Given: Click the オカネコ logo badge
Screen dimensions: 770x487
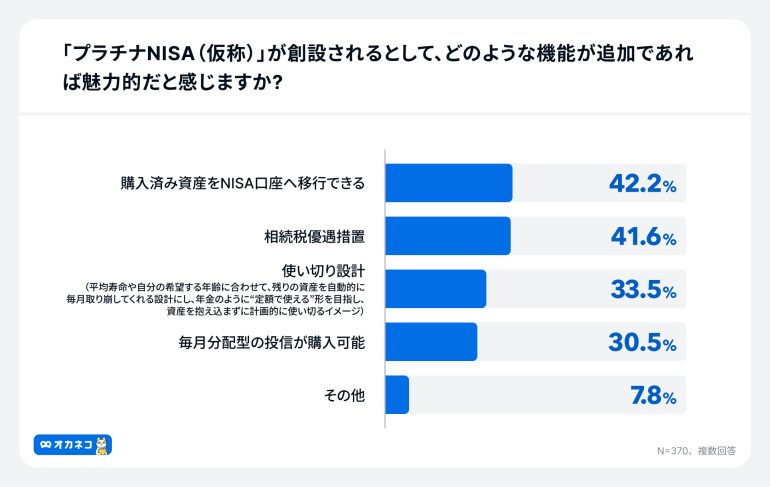Looking at the screenshot, I should tap(73, 445).
